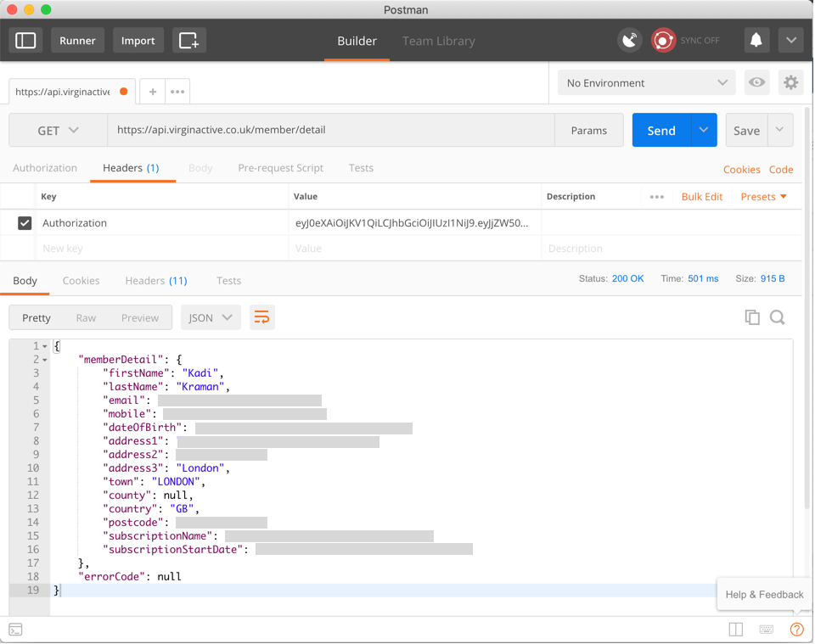Collapse memberDetail line 2 fold arrow
Screen dimensions: 815x644
45,360
